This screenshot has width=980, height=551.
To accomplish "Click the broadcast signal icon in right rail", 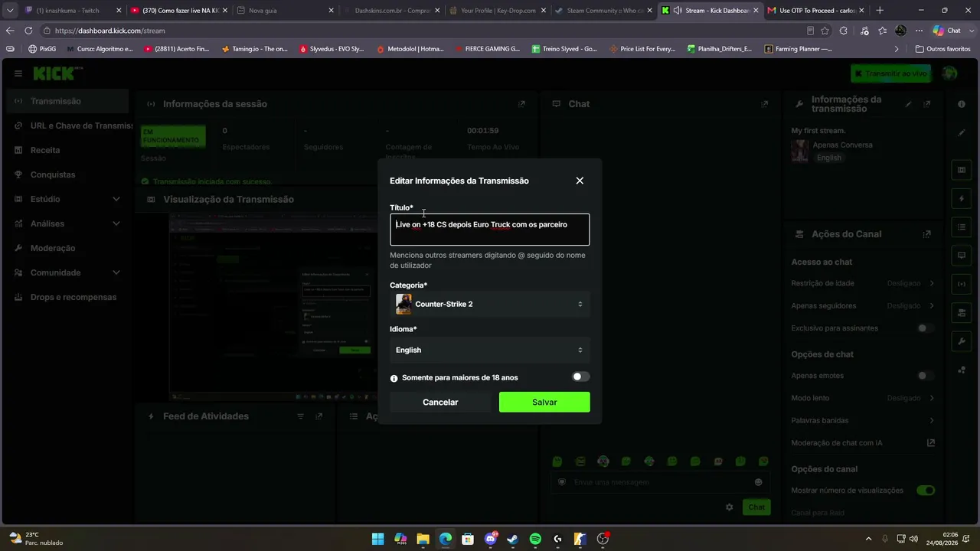I will (962, 284).
